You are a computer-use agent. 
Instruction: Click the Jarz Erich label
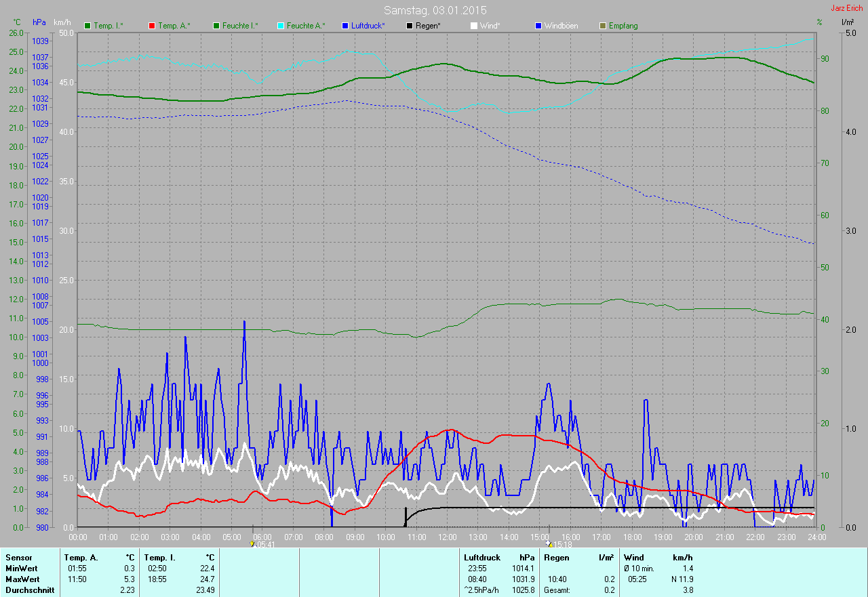click(848, 9)
